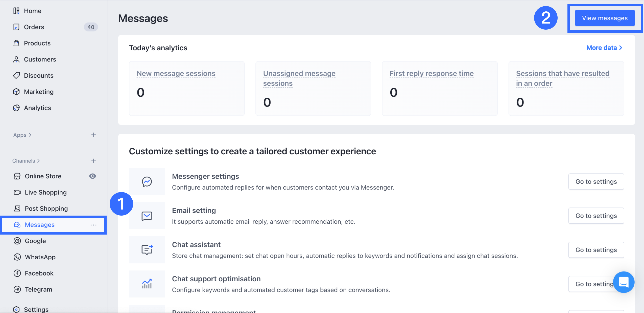Screen dimensions: 644x313
Task: Open the WhatsApp channel
Action: [x=40, y=257]
